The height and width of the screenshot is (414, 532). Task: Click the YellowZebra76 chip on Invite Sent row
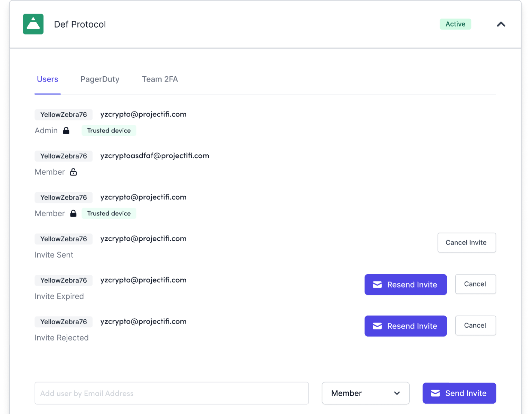[x=64, y=239]
